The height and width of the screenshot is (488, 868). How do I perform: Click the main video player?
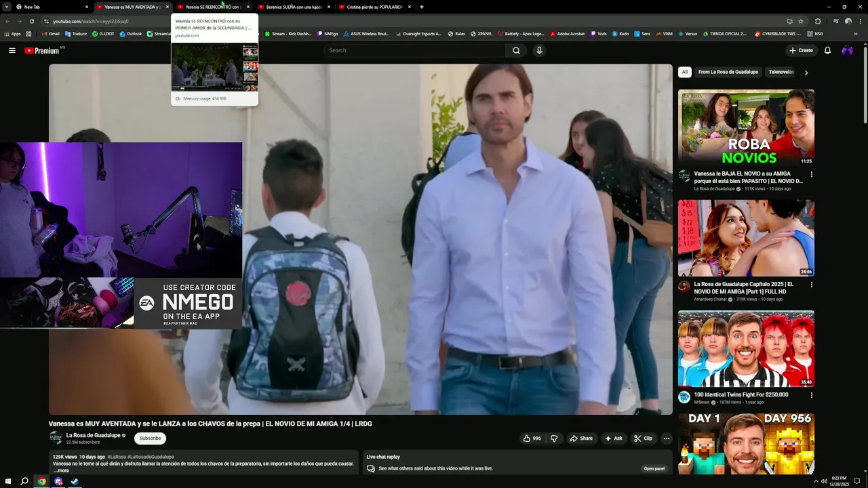point(360,239)
